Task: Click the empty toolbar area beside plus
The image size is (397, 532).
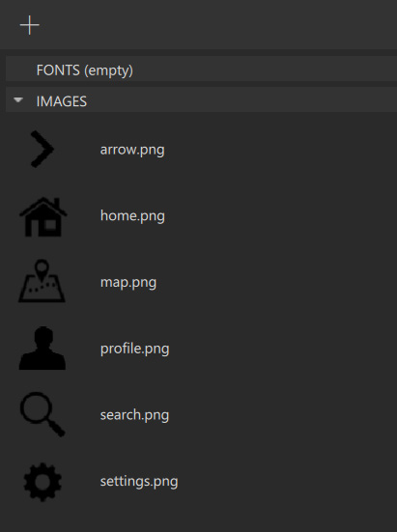Action: pyautogui.click(x=217, y=25)
